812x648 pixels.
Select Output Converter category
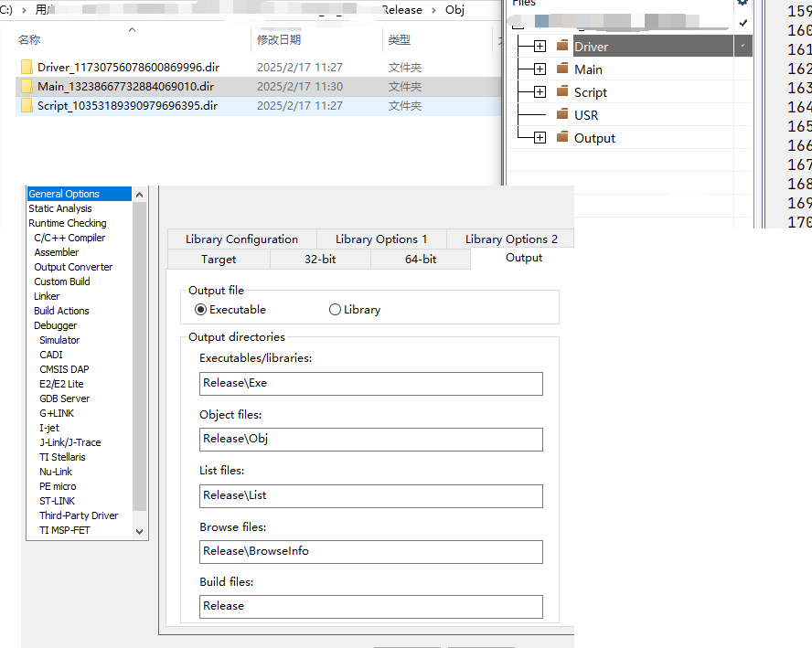(73, 267)
